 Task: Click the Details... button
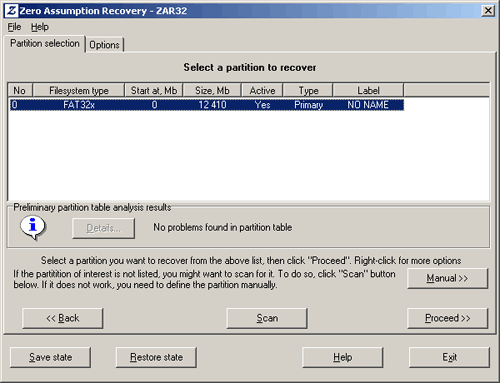click(104, 228)
